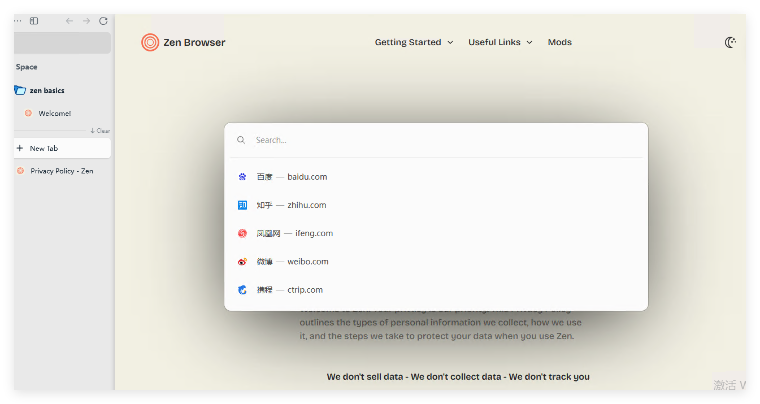Expand the Useful Links dropdown

500,42
